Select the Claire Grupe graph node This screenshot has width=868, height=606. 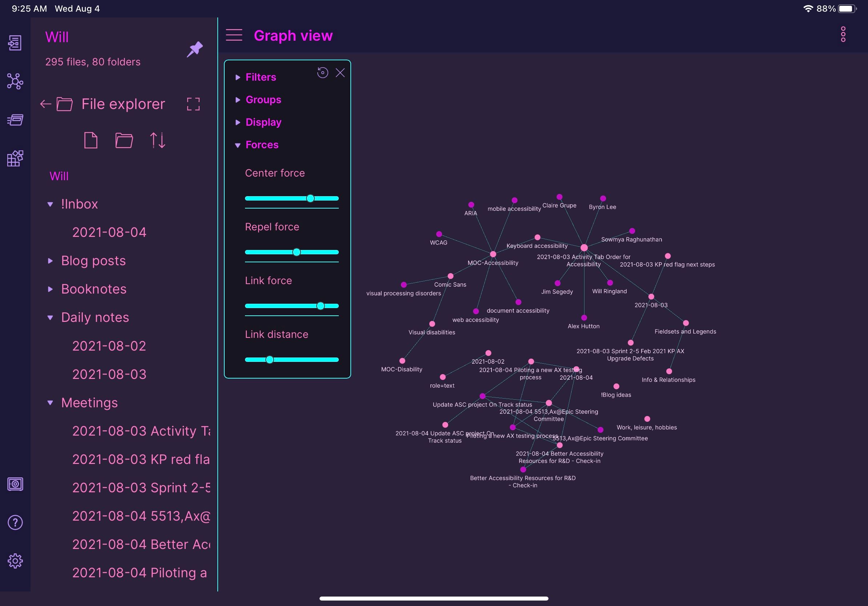coord(559,197)
